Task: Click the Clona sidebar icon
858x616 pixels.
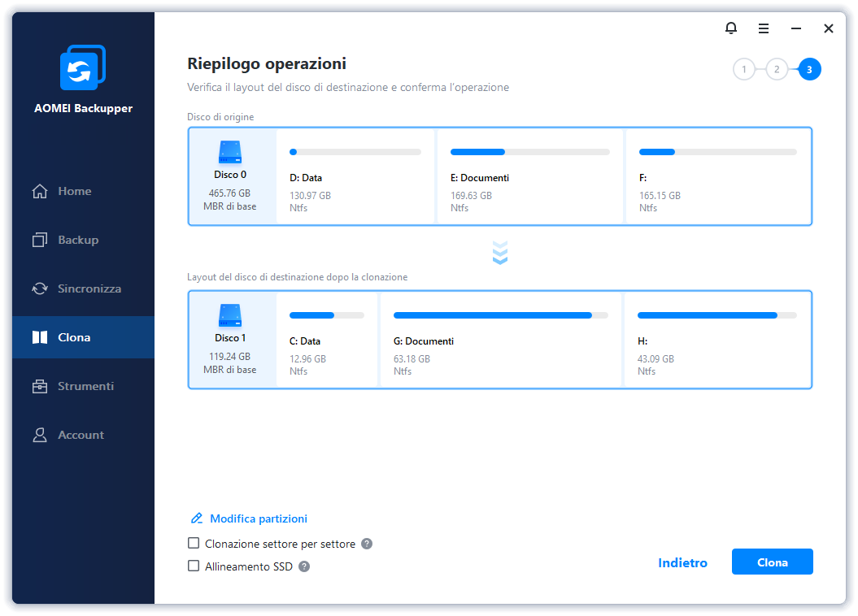Action: tap(40, 337)
